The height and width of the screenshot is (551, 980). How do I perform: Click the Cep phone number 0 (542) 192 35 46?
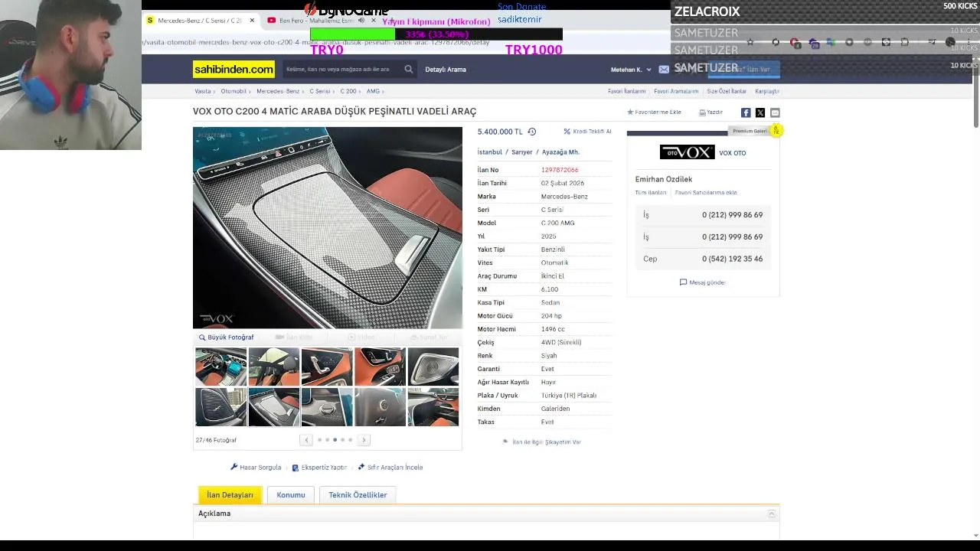pos(732,259)
